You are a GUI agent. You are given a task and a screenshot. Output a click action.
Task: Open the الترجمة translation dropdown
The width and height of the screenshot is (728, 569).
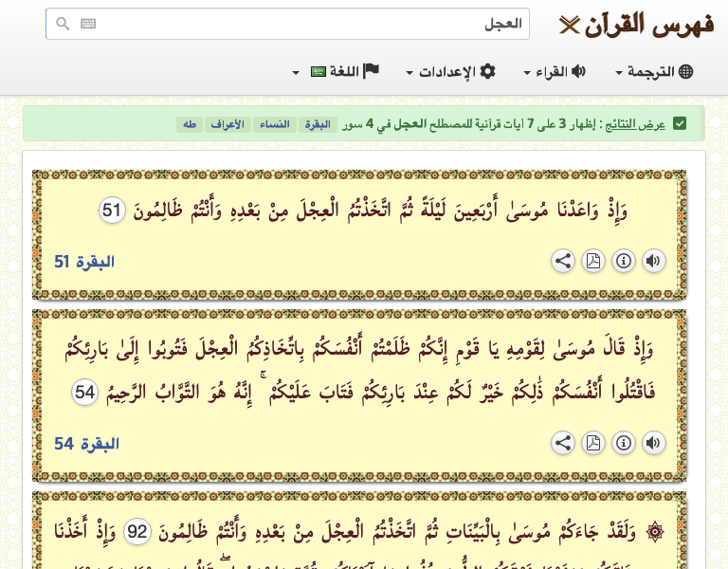coord(654,72)
